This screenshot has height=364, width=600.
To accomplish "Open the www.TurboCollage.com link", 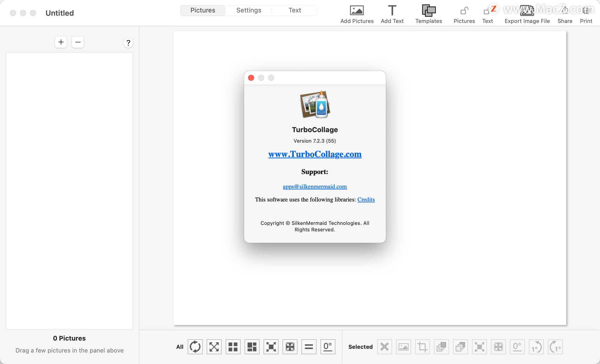I will 315,154.
